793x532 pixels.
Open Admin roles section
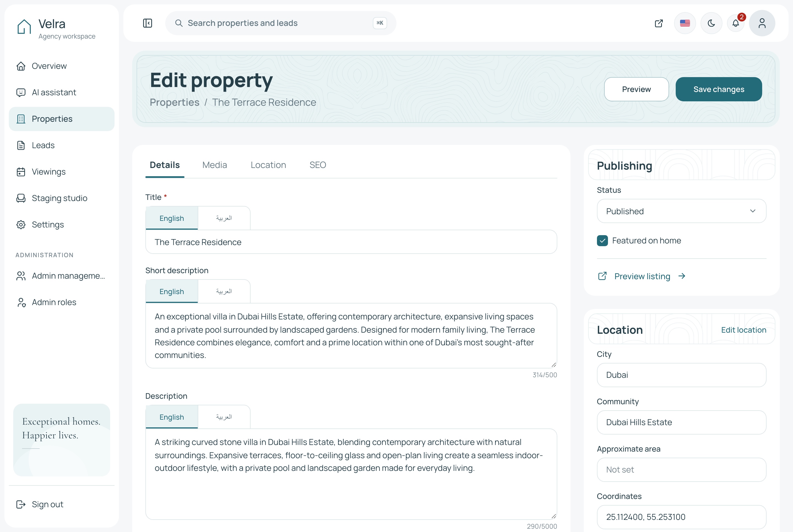pyautogui.click(x=62, y=302)
